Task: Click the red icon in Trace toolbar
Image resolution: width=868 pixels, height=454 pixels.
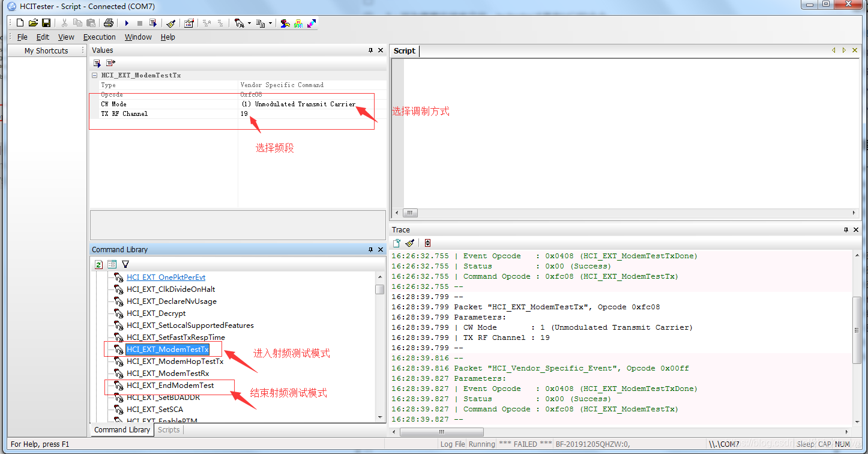Action: [x=427, y=243]
